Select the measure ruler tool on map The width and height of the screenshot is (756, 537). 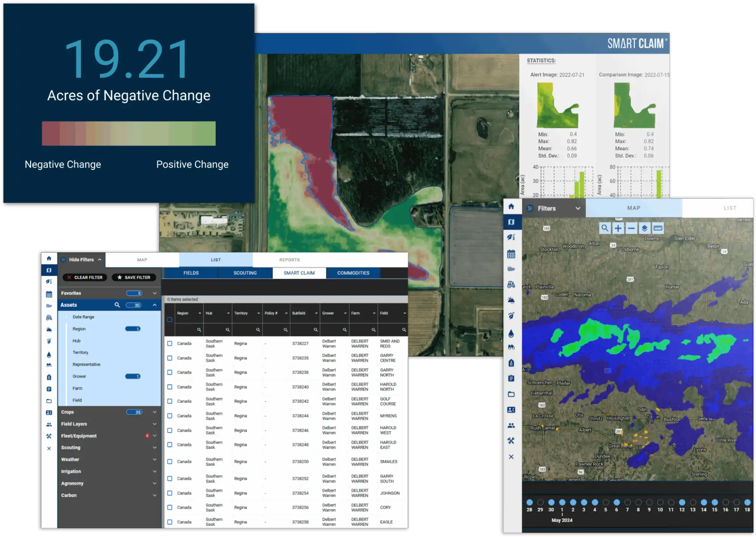[658, 228]
